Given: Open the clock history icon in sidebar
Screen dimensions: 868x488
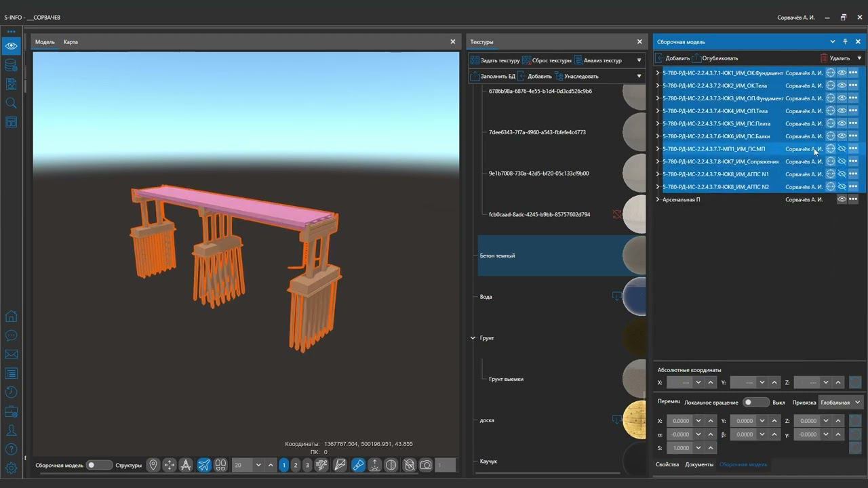Looking at the screenshot, I should (x=11, y=392).
